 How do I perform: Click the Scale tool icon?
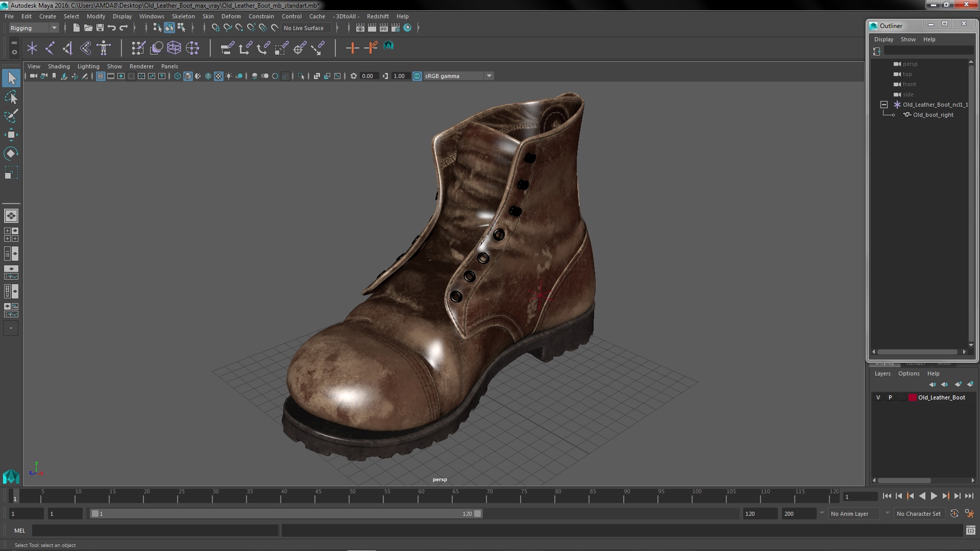(x=11, y=173)
